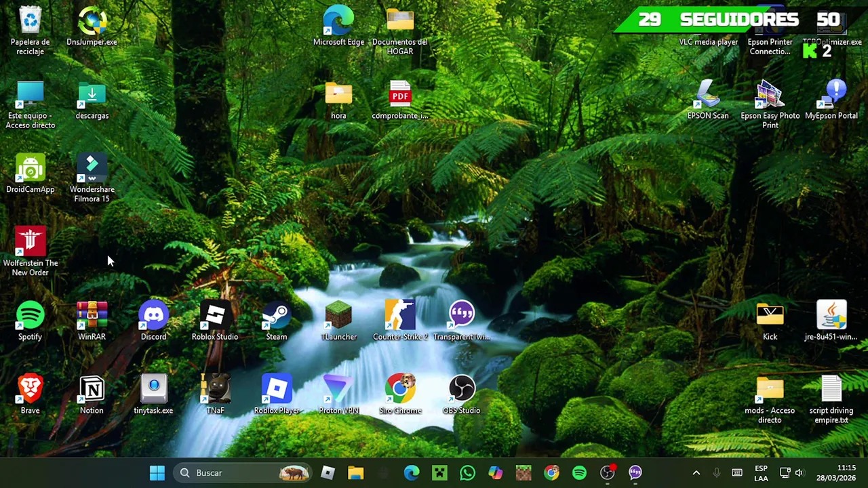The width and height of the screenshot is (868, 488).
Task: Select the Kick folder icon
Action: 770,322
